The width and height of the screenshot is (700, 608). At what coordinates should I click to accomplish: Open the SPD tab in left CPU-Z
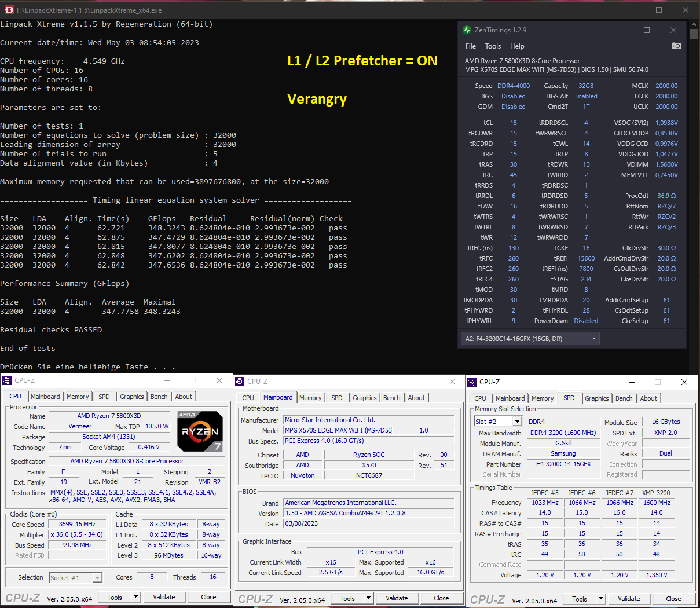pyautogui.click(x=104, y=397)
